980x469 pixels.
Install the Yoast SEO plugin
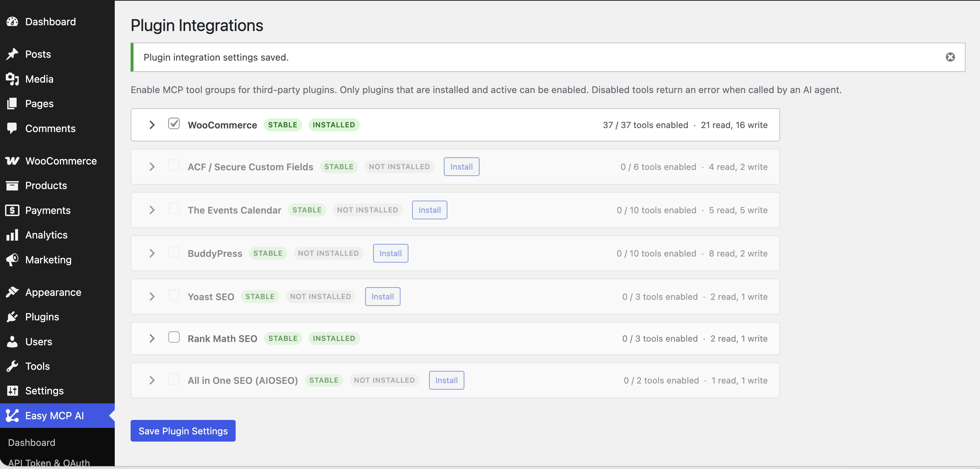pyautogui.click(x=382, y=297)
